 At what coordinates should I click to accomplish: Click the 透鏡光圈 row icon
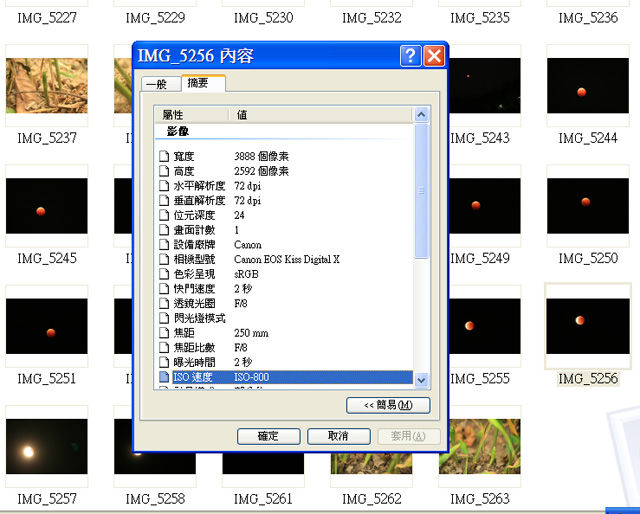[x=164, y=303]
